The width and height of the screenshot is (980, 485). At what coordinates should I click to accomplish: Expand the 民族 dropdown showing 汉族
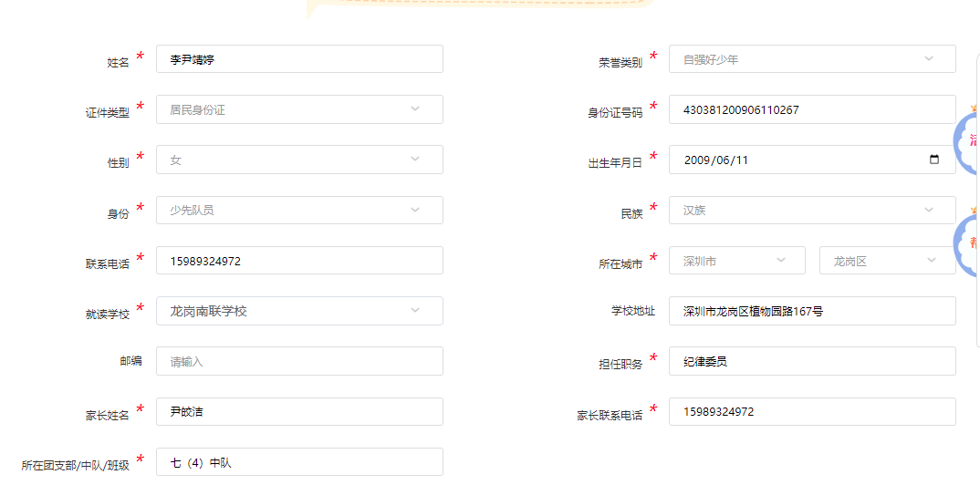pyautogui.click(x=812, y=211)
